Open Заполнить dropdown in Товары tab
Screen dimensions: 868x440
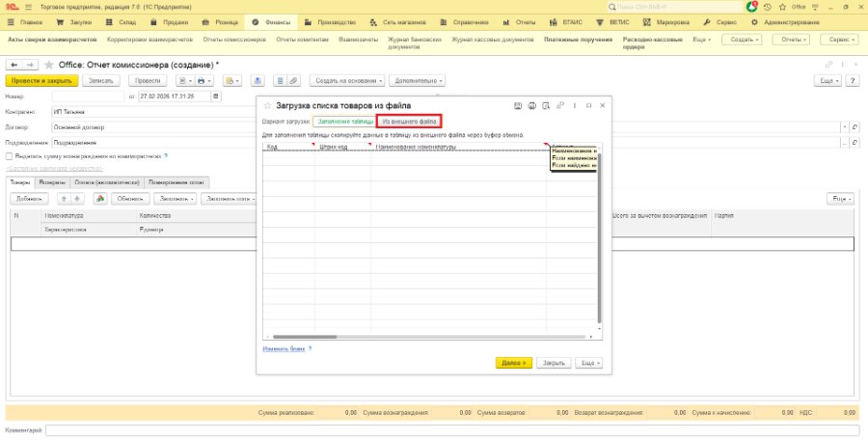pyautogui.click(x=175, y=199)
